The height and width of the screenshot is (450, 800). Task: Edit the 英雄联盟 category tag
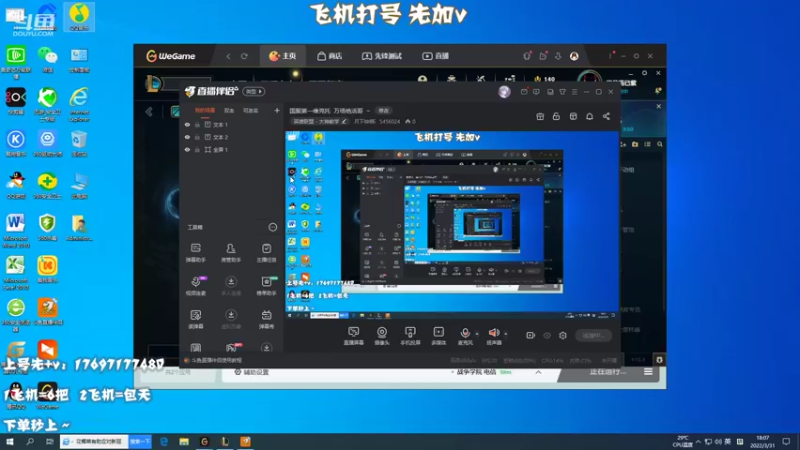319,121
